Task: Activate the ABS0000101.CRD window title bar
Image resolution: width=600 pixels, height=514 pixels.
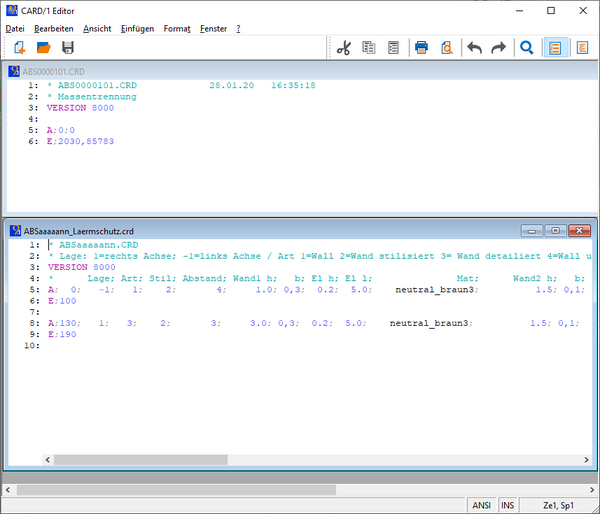Action: 300,71
